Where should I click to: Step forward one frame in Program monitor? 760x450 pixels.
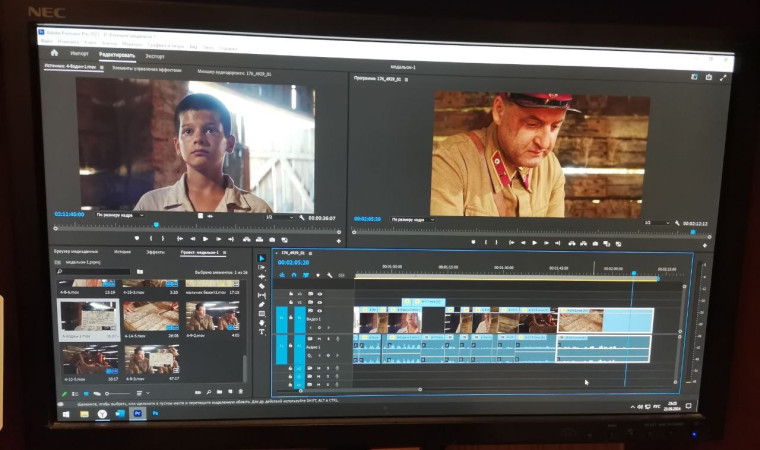pyautogui.click(x=547, y=243)
